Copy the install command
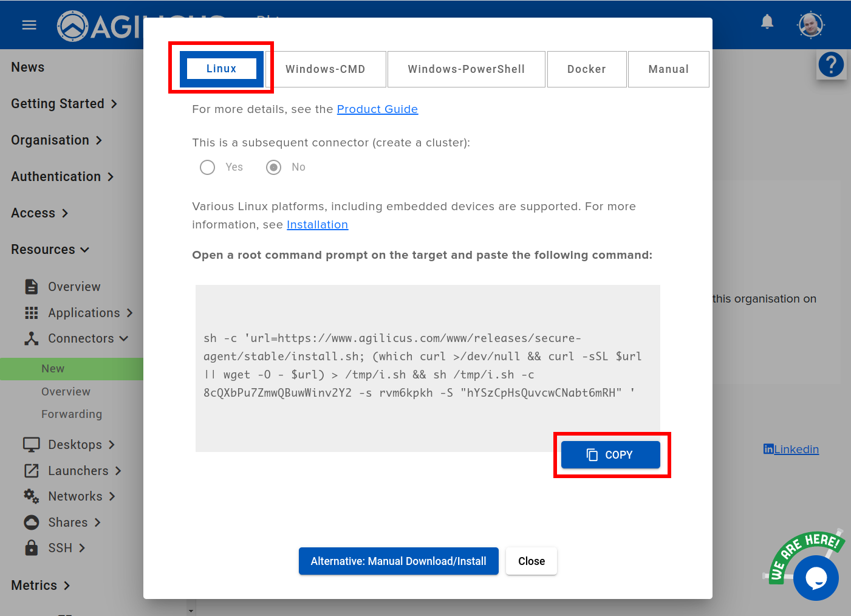The height and width of the screenshot is (616, 851). 610,455
